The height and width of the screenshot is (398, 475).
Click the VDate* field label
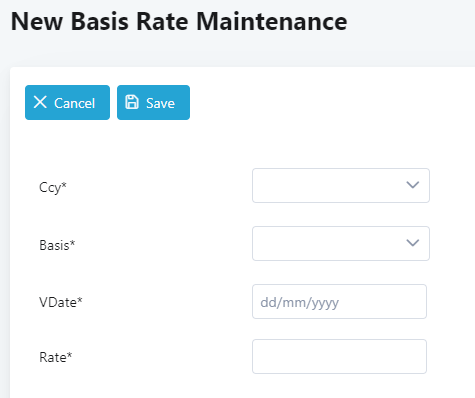coord(61,302)
